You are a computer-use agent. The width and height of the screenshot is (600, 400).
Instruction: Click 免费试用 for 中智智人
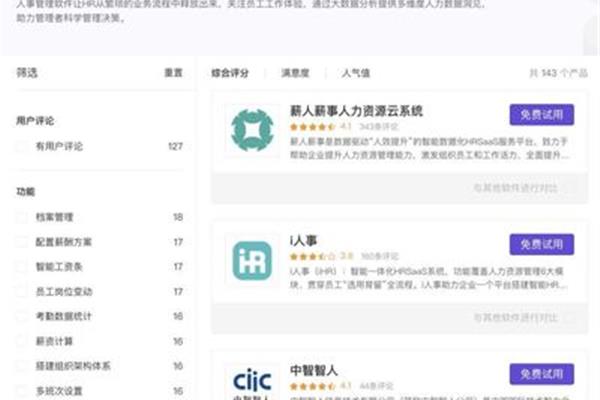(x=541, y=374)
